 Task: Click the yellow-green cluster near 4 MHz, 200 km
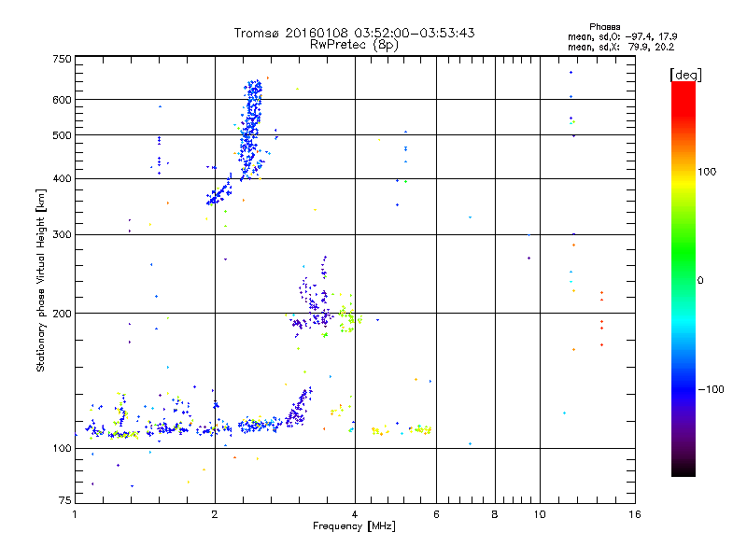coord(349,315)
